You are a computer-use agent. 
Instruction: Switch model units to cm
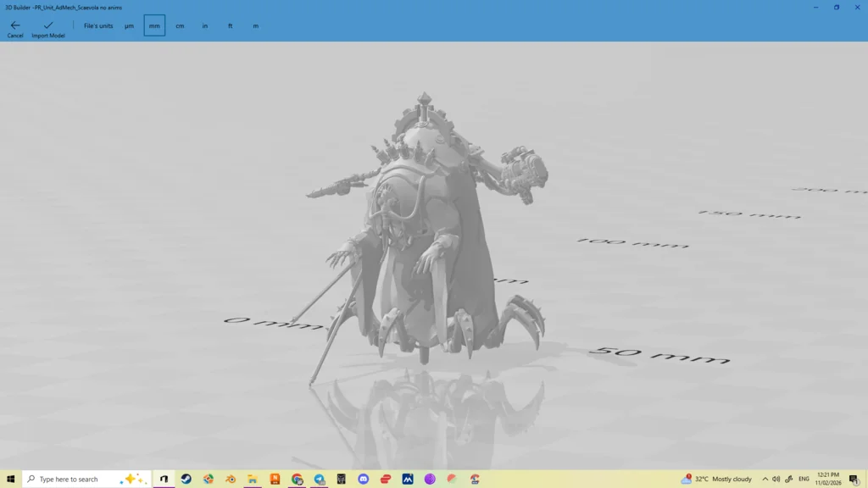click(180, 26)
